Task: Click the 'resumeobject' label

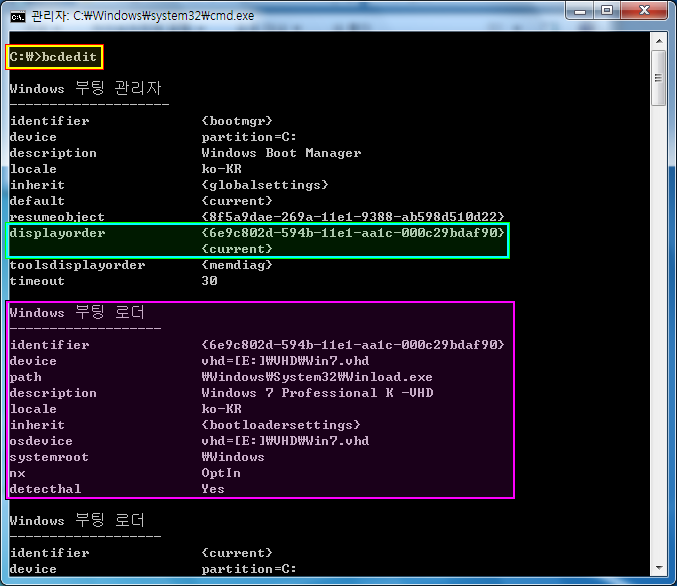Action: [57, 217]
